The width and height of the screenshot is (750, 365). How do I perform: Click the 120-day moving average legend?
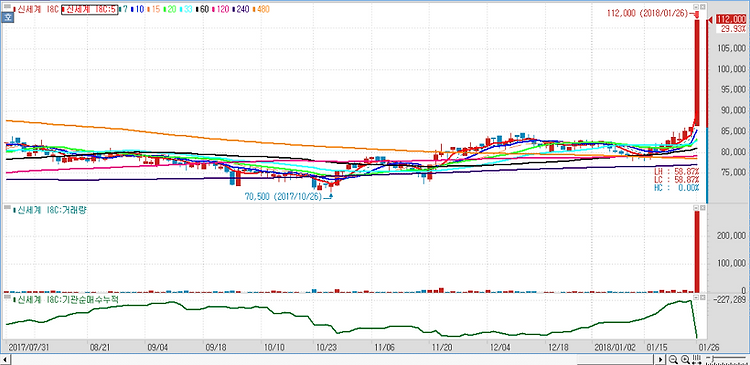[220, 9]
